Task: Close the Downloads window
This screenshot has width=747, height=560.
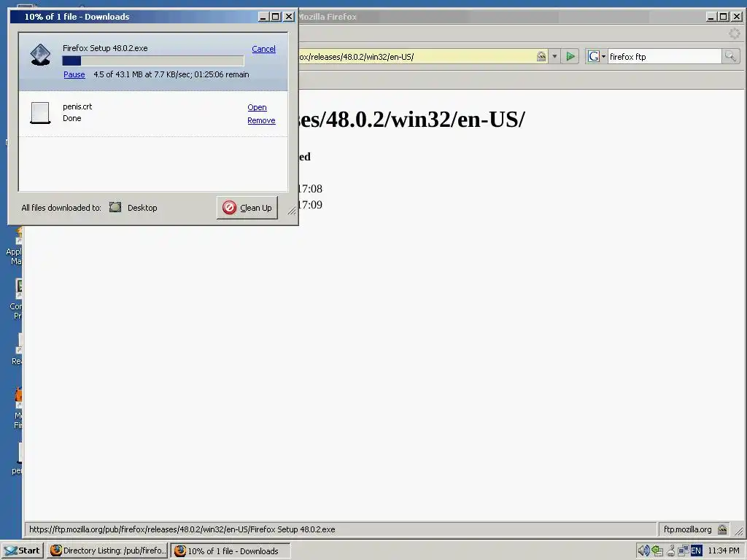Action: (x=289, y=17)
